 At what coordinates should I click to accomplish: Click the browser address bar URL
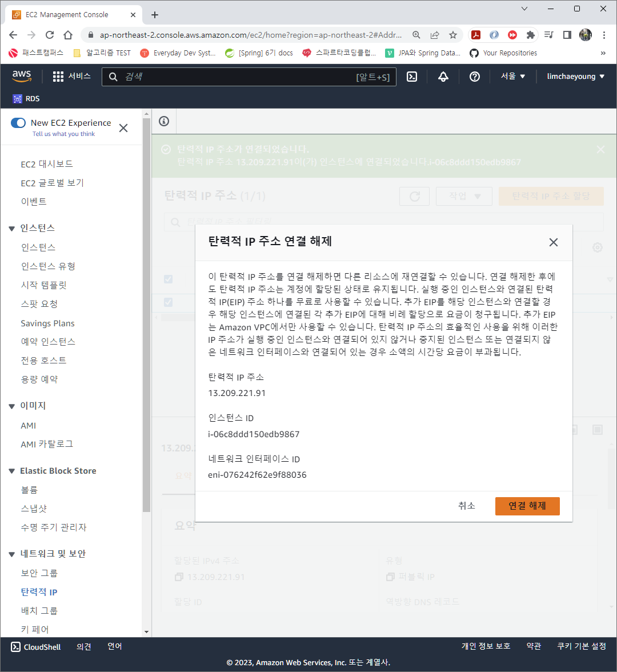[x=251, y=35]
